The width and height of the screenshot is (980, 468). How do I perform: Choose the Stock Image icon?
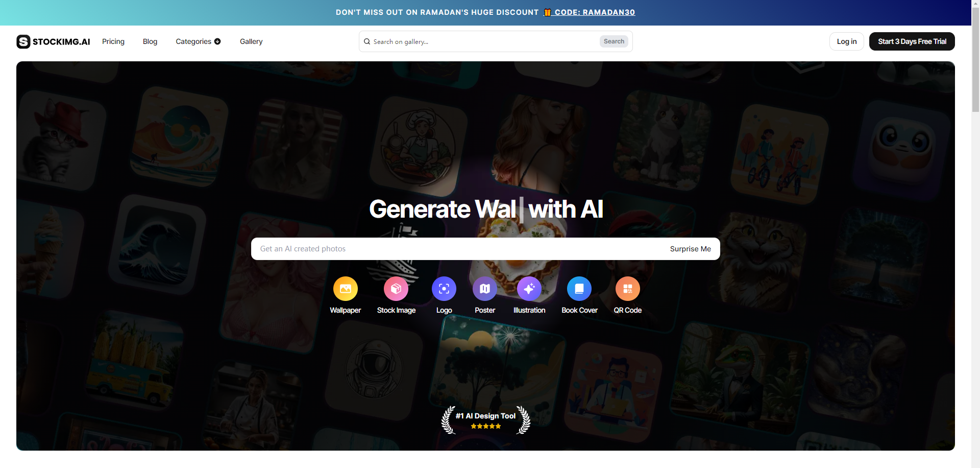(x=396, y=289)
